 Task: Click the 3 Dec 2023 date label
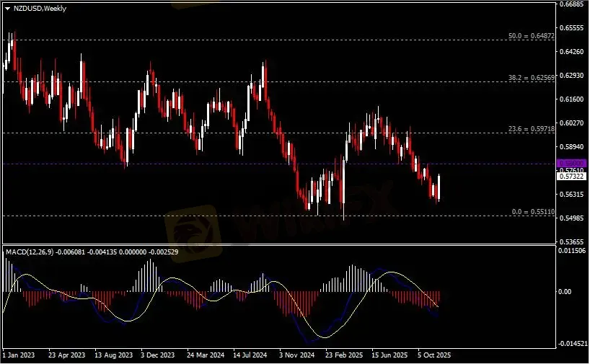click(x=158, y=355)
